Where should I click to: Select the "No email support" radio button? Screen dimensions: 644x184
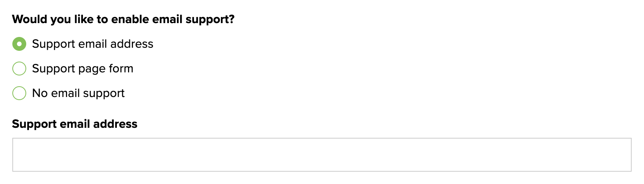coord(19,93)
